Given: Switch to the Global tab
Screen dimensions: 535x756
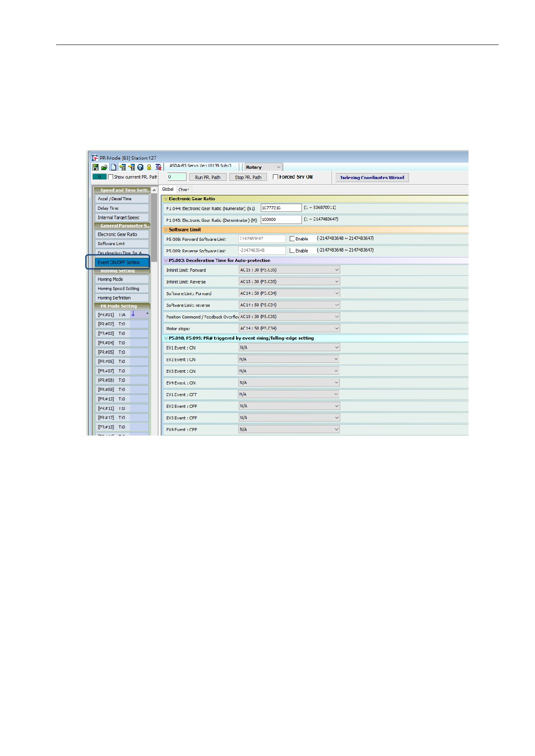Looking at the screenshot, I should (x=168, y=189).
